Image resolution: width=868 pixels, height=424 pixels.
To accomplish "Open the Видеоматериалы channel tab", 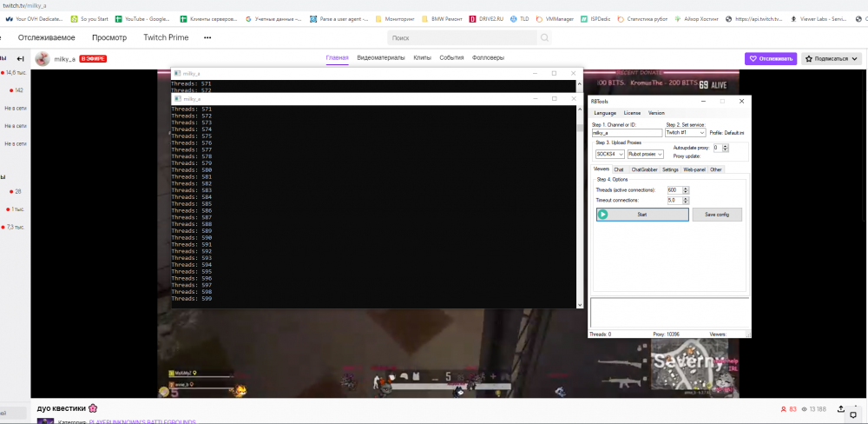I will (x=381, y=58).
